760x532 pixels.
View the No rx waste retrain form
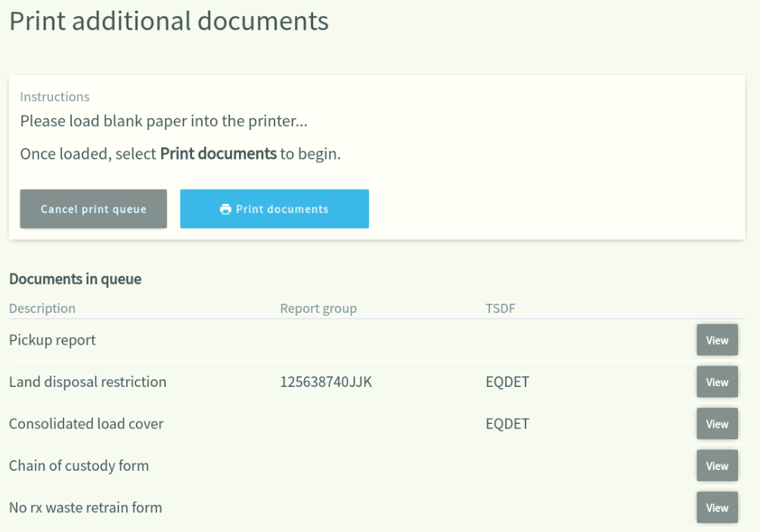[718, 508]
